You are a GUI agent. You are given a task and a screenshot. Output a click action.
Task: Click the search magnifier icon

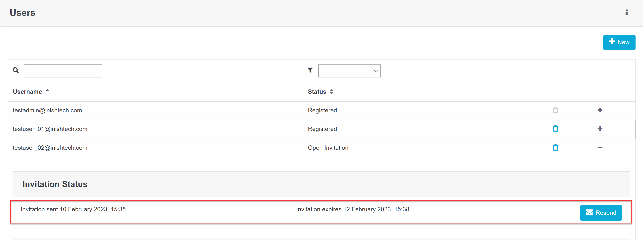pos(15,70)
